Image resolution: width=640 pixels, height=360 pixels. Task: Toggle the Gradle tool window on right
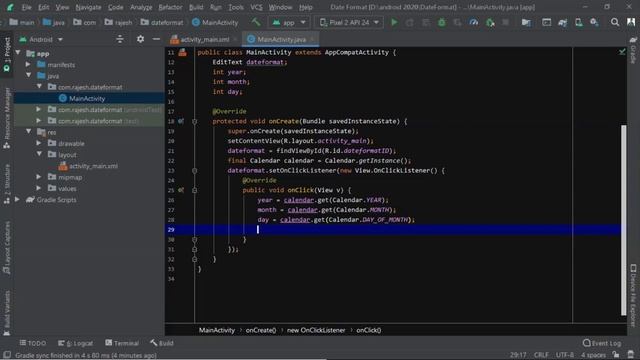[x=633, y=50]
